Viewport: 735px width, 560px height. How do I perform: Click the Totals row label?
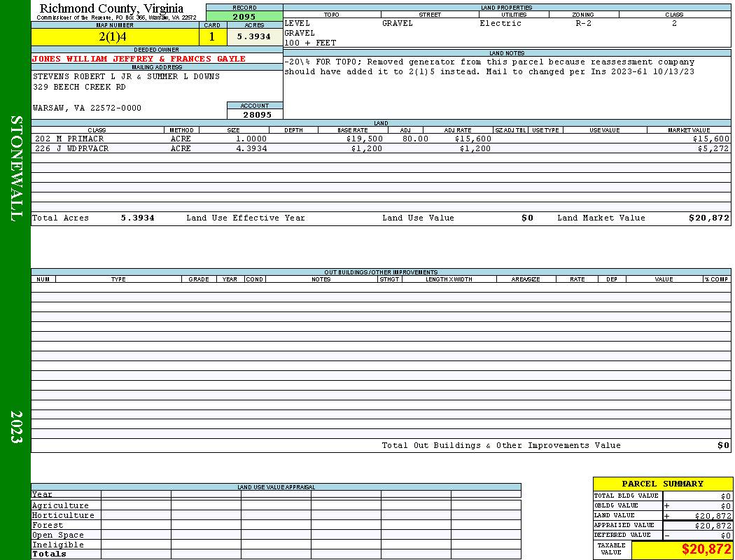click(49, 554)
